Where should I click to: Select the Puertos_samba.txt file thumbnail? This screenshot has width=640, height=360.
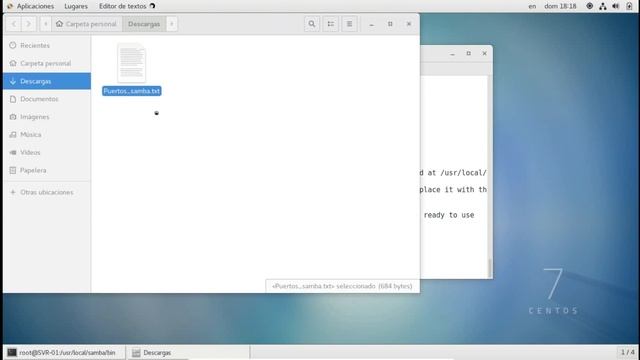tap(131, 63)
